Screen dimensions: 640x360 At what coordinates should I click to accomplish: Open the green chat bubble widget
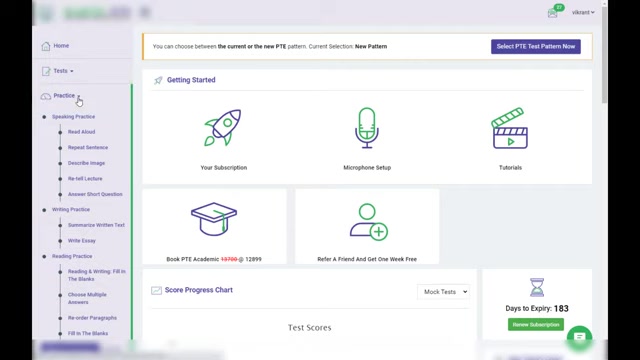coord(579,338)
